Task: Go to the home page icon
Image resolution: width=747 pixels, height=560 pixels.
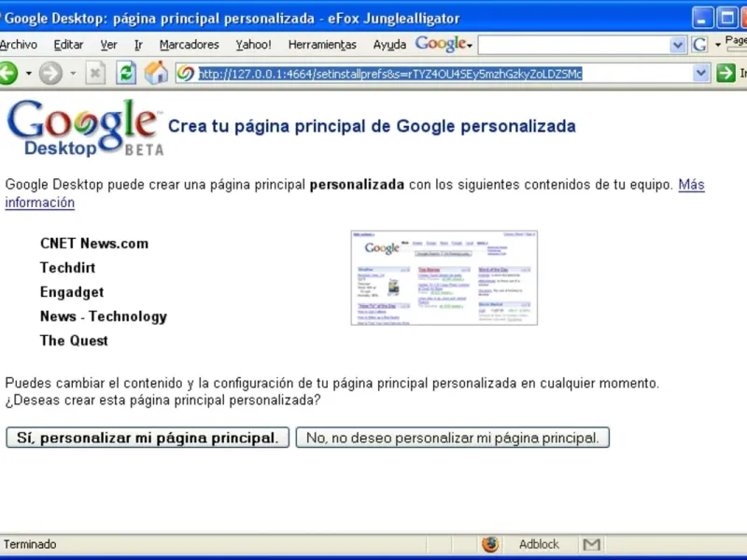Action: pyautogui.click(x=156, y=73)
